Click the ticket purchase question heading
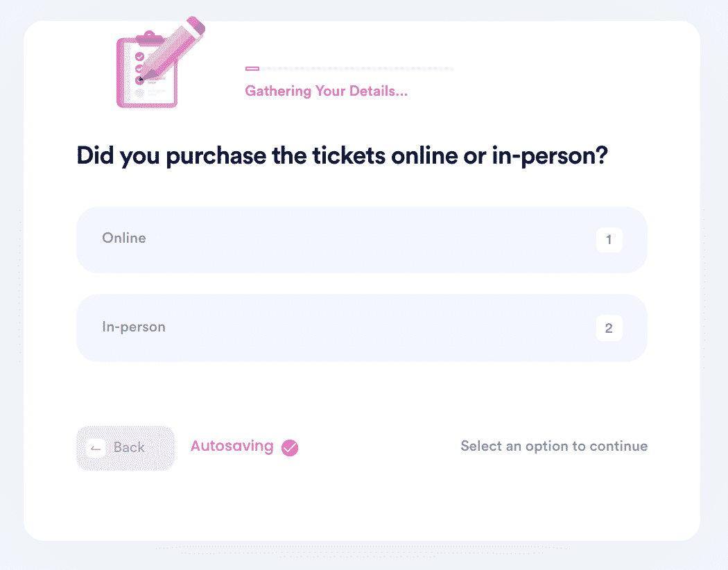This screenshot has height=570, width=728. click(x=343, y=155)
